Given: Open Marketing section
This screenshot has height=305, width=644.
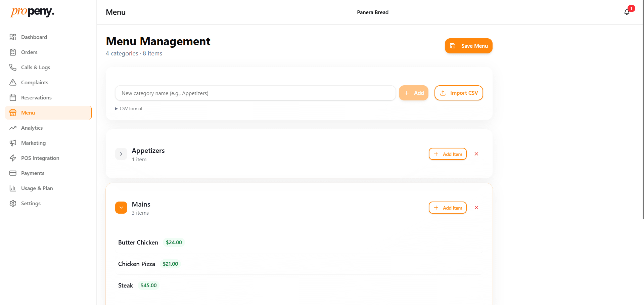Looking at the screenshot, I should click(x=48, y=143).
